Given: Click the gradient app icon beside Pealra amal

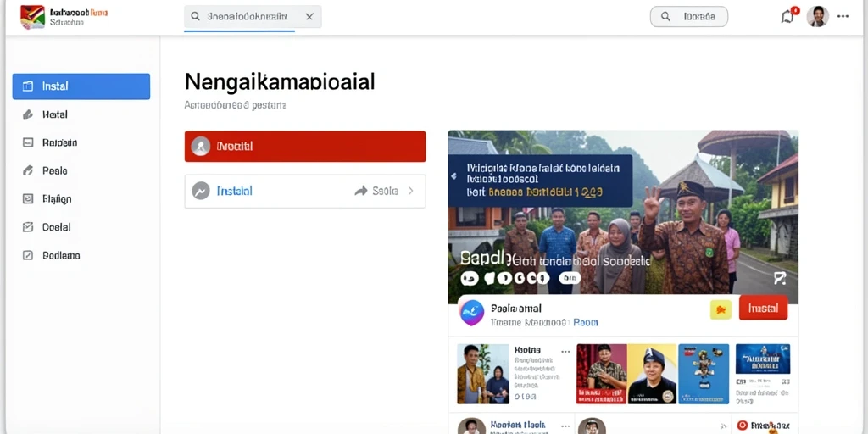Looking at the screenshot, I should click(471, 313).
